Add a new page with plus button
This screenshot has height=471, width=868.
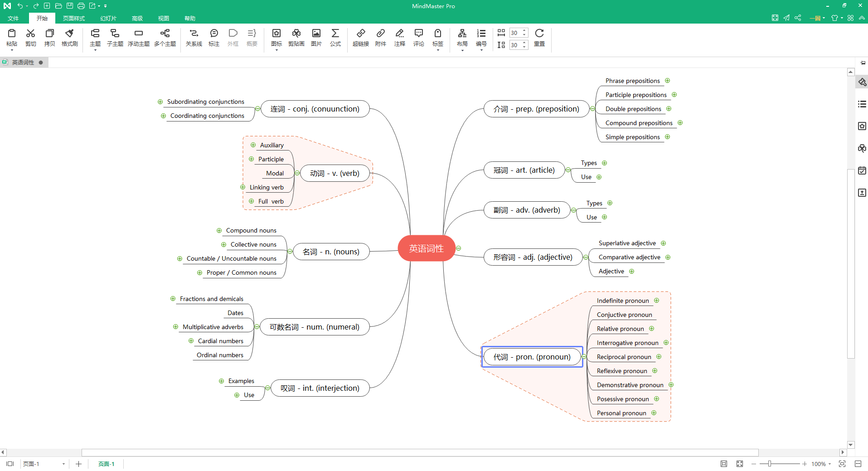[78, 464]
